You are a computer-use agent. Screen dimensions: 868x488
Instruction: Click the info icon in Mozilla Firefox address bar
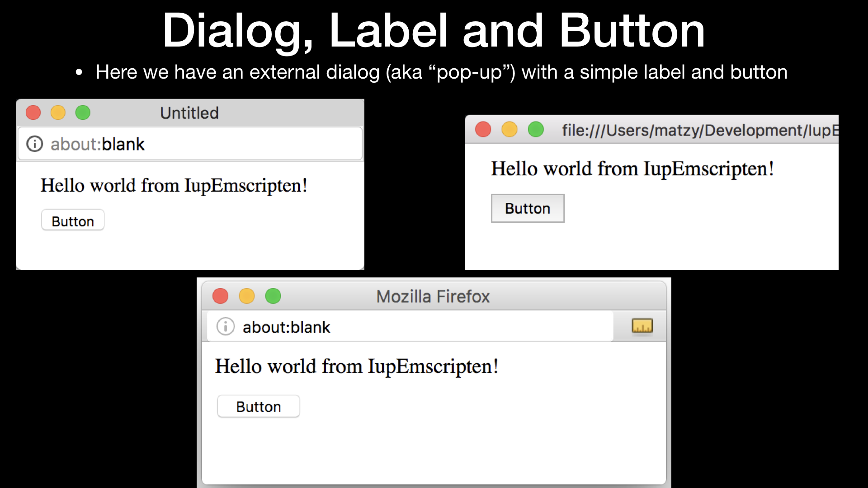pos(225,326)
